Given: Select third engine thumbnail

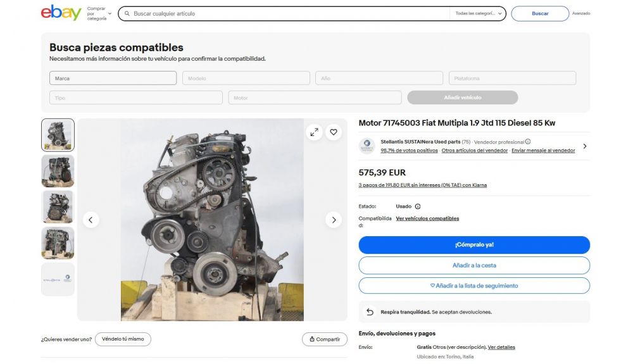Looking at the screenshot, I should tap(58, 207).
